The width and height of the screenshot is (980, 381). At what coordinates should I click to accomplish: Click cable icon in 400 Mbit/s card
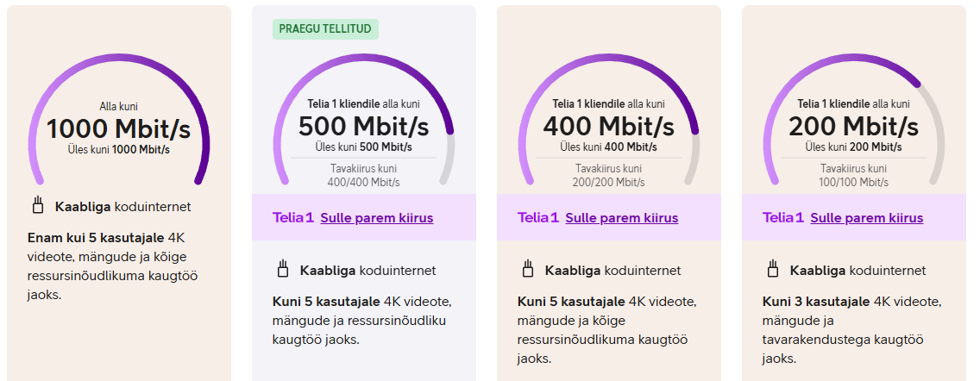click(527, 270)
